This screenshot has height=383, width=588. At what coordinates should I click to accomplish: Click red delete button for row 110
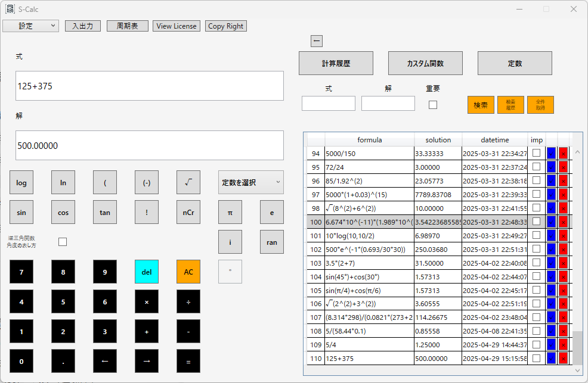(563, 359)
